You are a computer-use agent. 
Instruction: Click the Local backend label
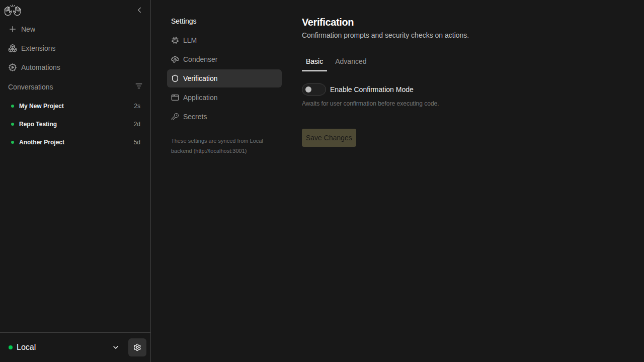[x=26, y=347]
